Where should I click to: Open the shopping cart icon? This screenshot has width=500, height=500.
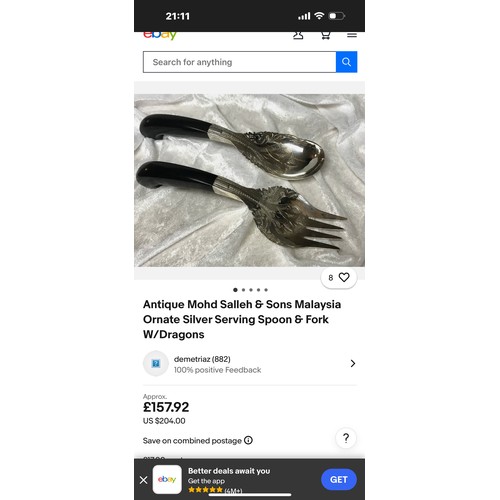point(325,36)
